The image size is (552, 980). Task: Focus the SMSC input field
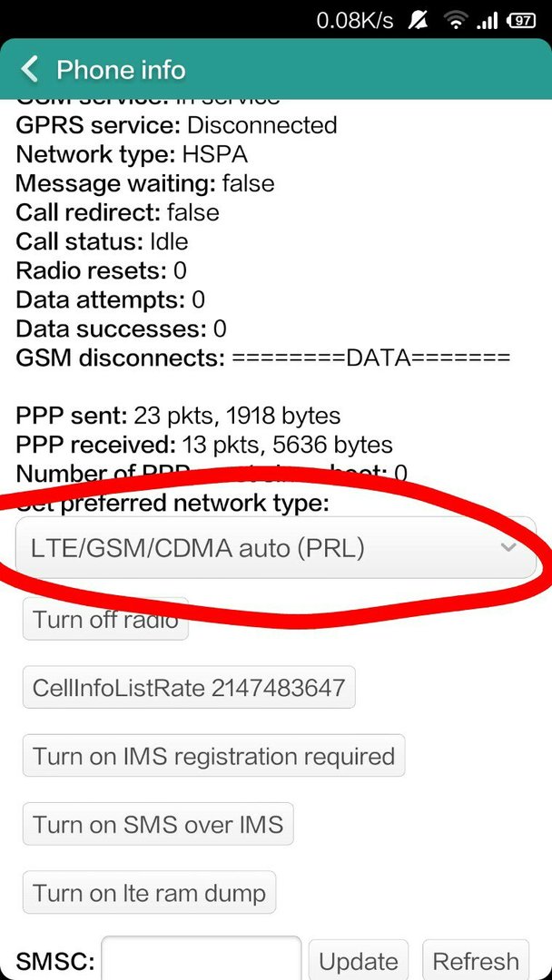click(x=202, y=958)
